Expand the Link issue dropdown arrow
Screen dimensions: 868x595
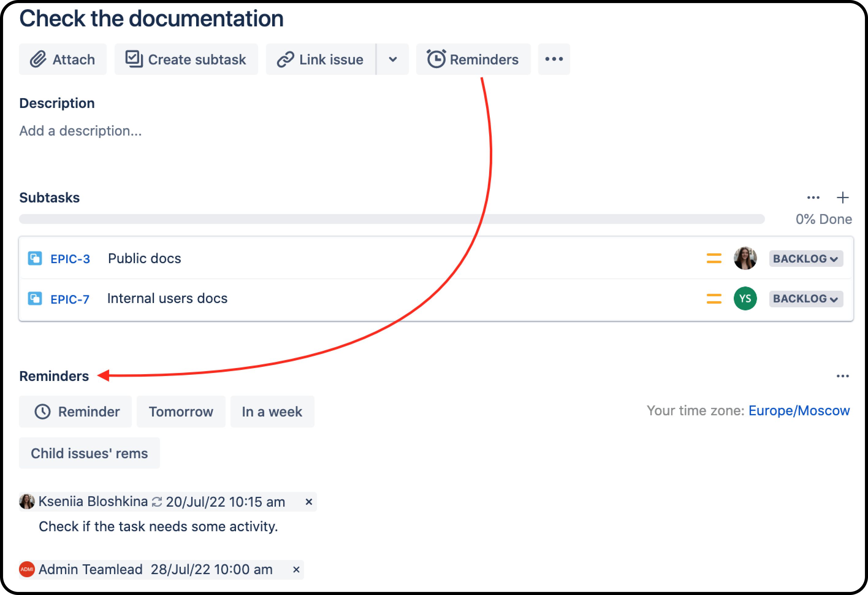393,60
